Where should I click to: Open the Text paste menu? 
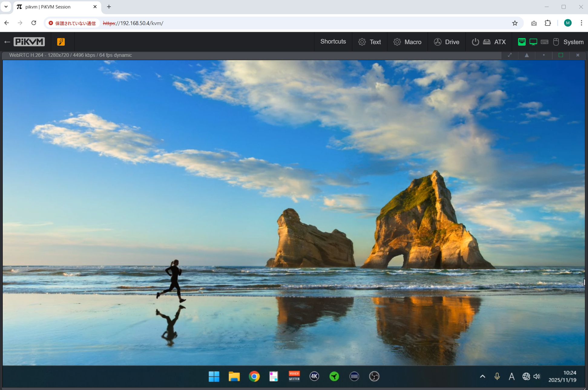[370, 42]
